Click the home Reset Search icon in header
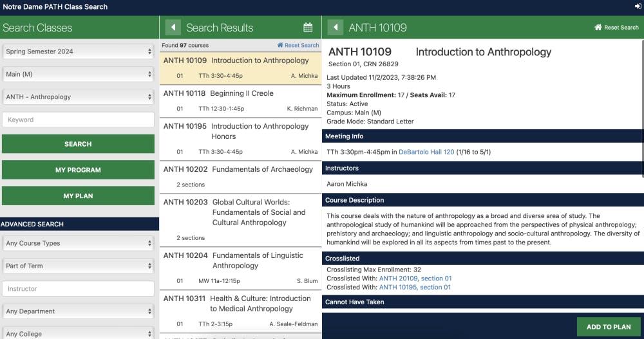 tap(598, 28)
